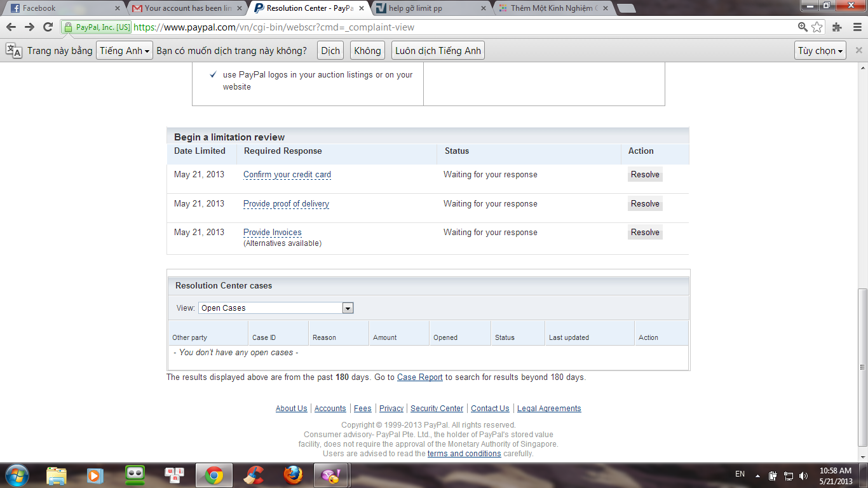Show hidden system tray icons
868x488 pixels.
click(x=757, y=475)
